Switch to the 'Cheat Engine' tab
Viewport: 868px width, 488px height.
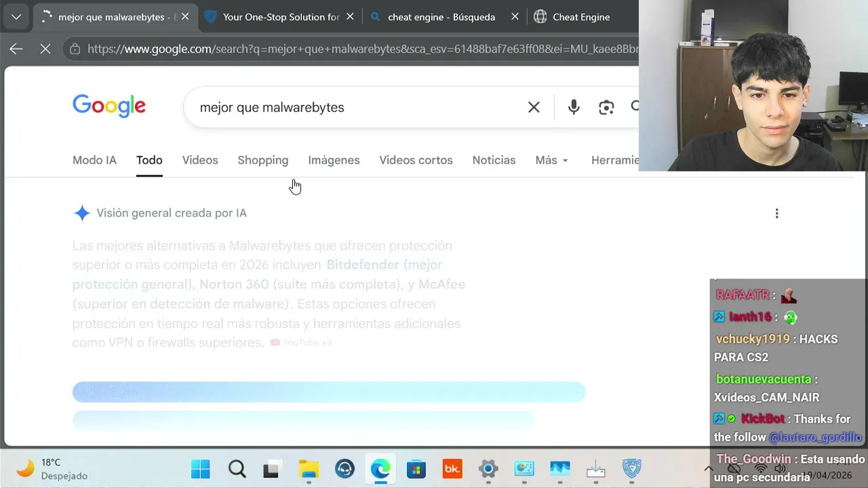click(581, 17)
